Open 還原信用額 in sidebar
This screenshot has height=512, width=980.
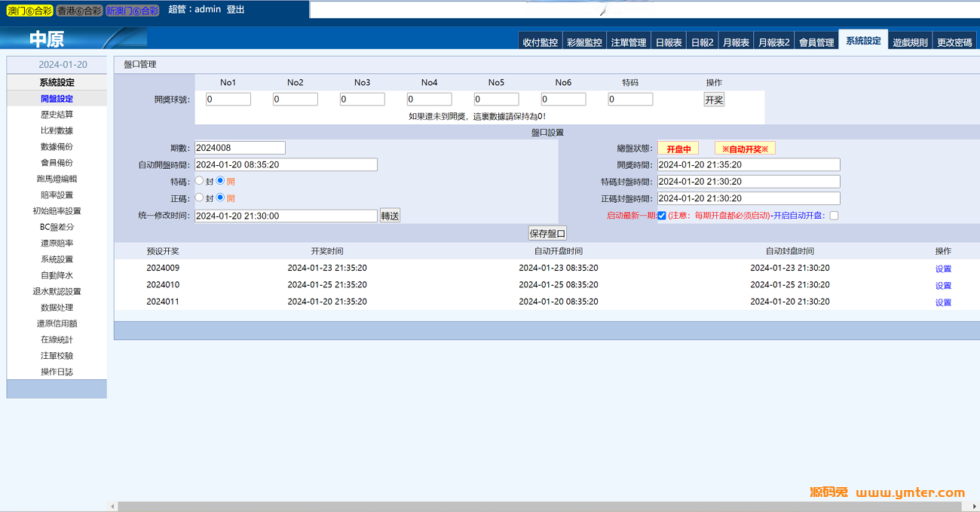(x=57, y=323)
